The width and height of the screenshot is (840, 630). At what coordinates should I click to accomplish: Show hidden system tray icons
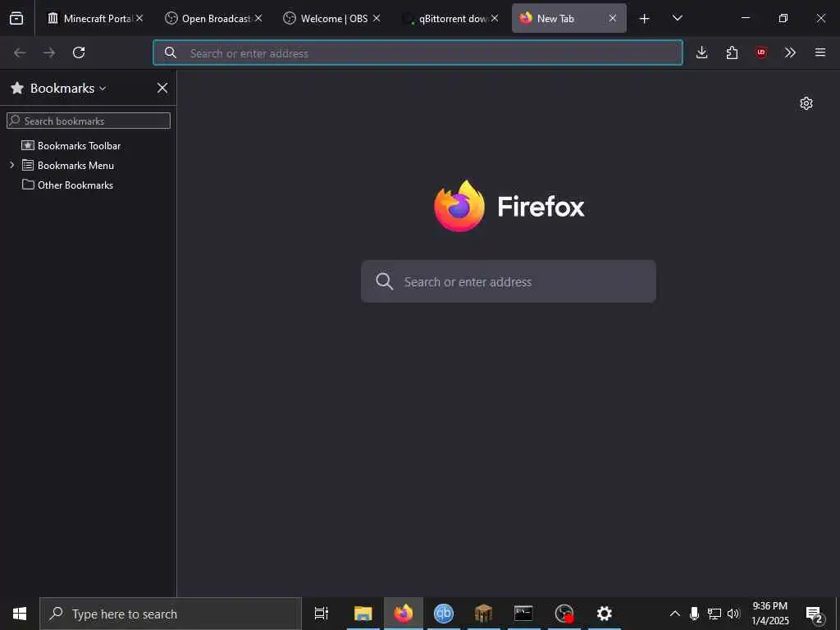[x=675, y=614]
